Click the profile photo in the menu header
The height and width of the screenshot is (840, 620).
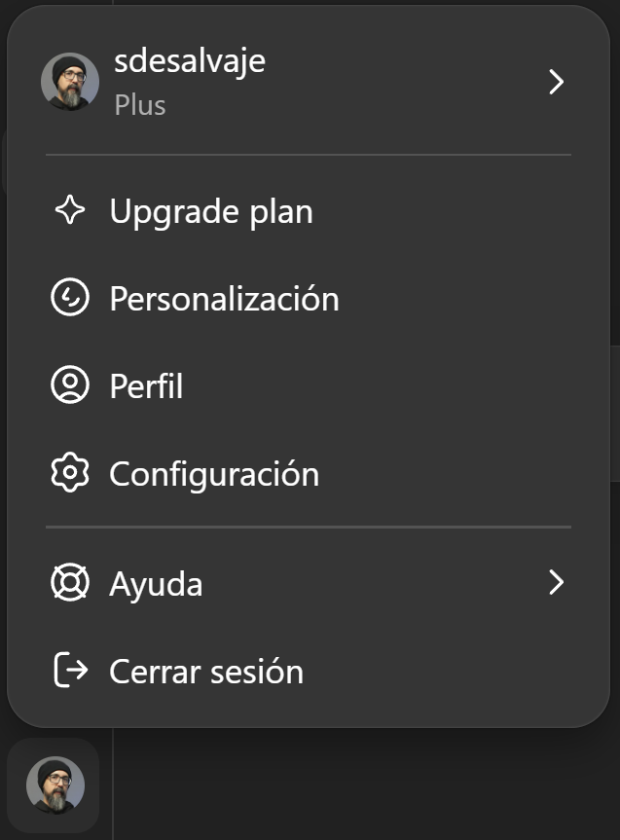[70, 82]
